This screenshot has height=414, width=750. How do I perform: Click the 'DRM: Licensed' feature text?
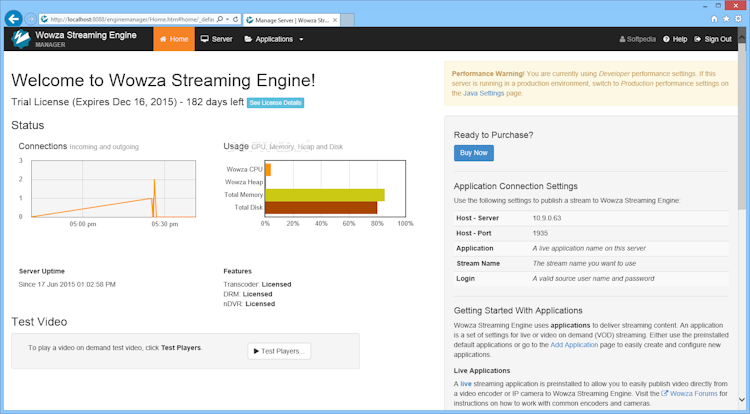248,294
